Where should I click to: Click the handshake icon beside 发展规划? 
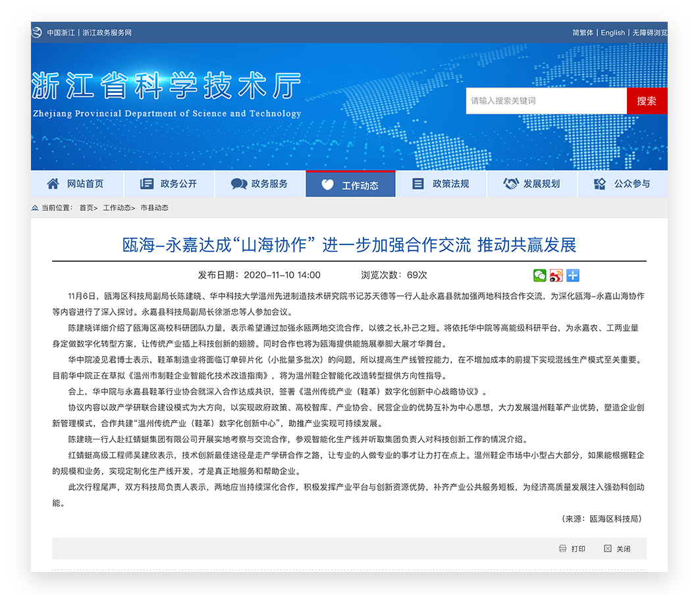tap(511, 184)
